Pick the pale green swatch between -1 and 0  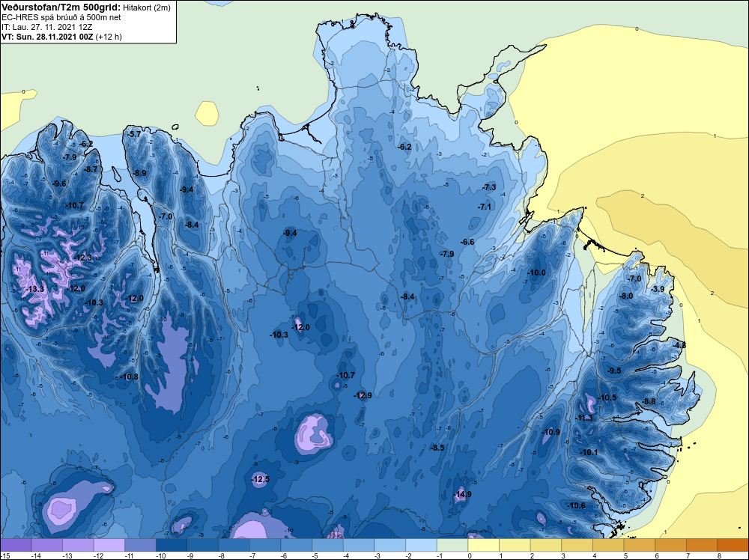click(452, 545)
